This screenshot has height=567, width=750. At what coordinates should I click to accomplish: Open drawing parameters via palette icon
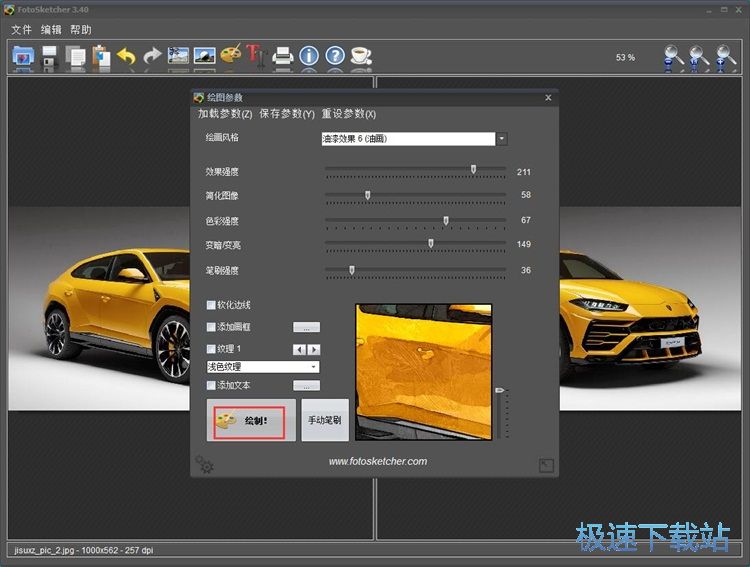pos(231,56)
